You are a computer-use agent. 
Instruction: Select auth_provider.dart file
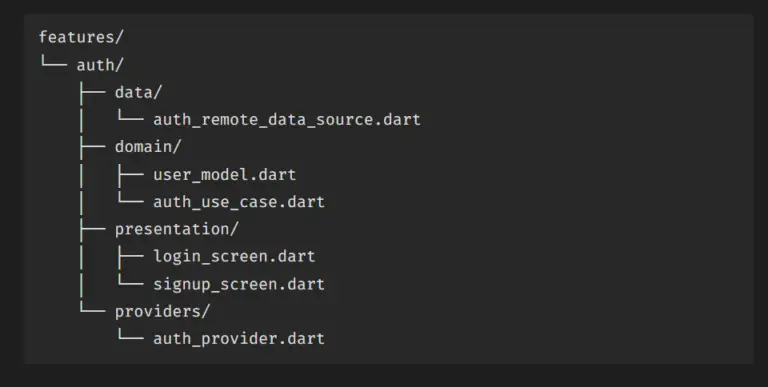(x=239, y=339)
